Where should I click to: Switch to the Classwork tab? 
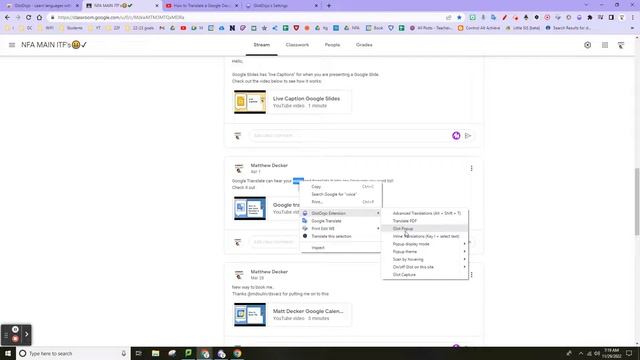coord(297,45)
